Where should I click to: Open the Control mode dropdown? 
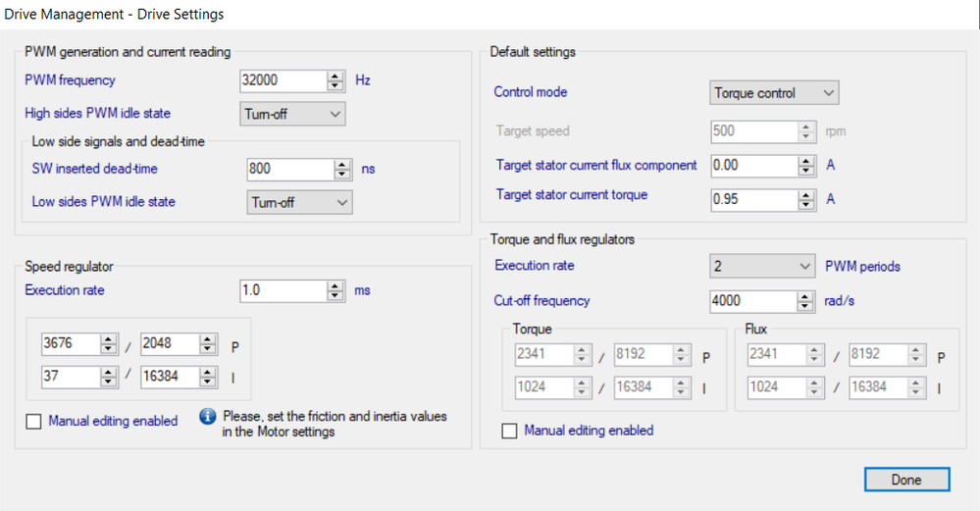774,93
